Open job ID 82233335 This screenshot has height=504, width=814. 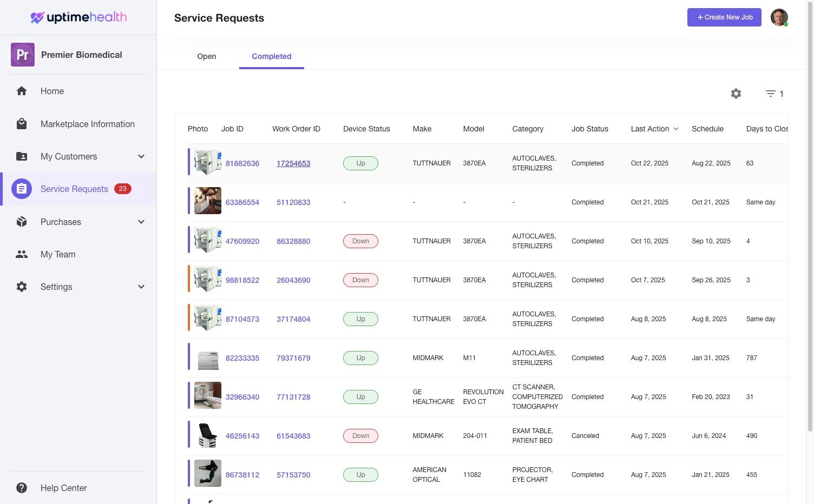click(242, 358)
